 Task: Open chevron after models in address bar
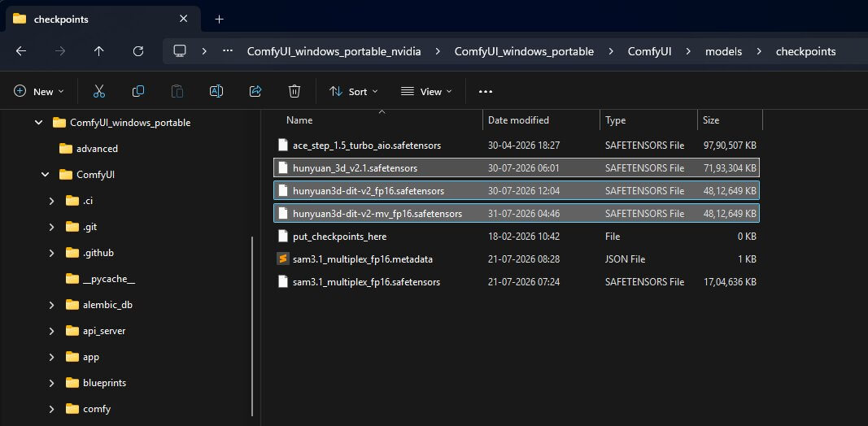[759, 51]
